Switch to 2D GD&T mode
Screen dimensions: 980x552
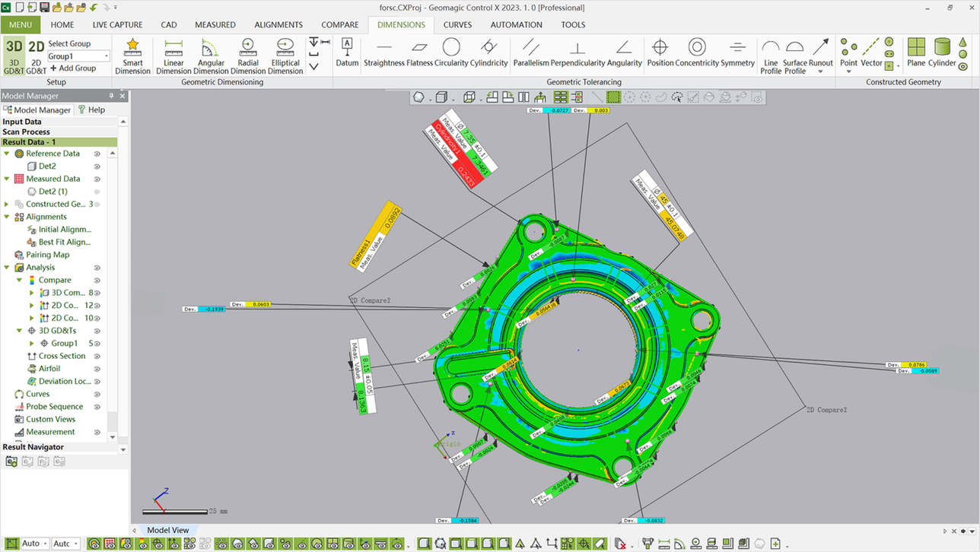click(x=36, y=56)
